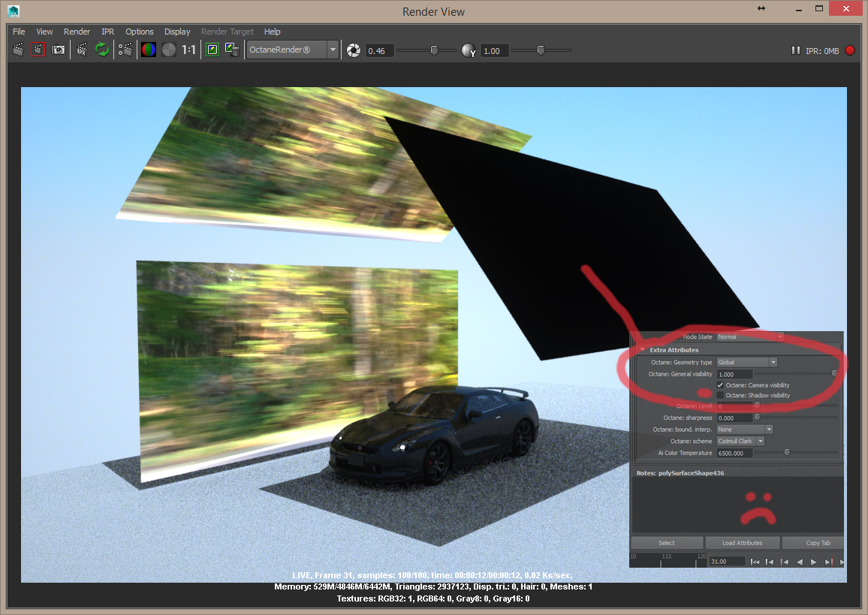This screenshot has height=615, width=868.
Task: Click the gamma slider handle
Action: [541, 51]
